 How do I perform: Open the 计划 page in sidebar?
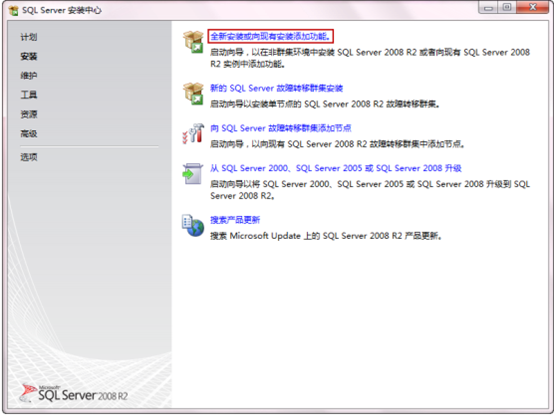pyautogui.click(x=29, y=37)
